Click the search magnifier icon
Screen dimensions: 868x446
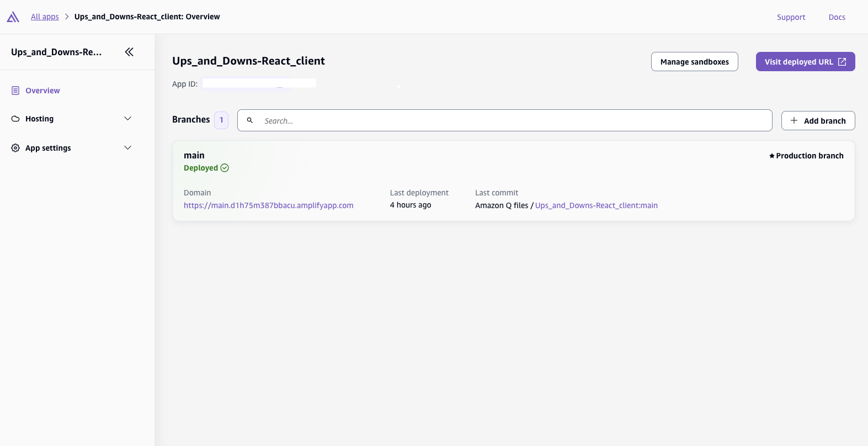click(250, 120)
